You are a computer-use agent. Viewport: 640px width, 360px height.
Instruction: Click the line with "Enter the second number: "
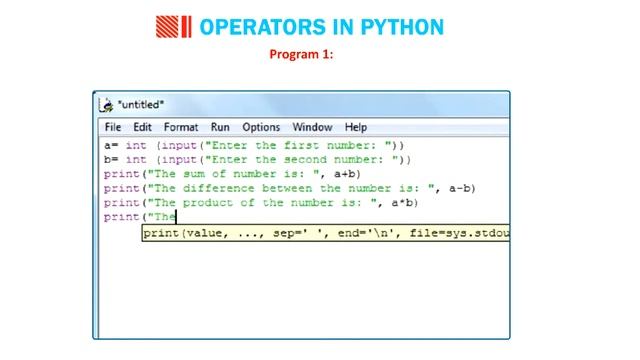pyautogui.click(x=258, y=160)
